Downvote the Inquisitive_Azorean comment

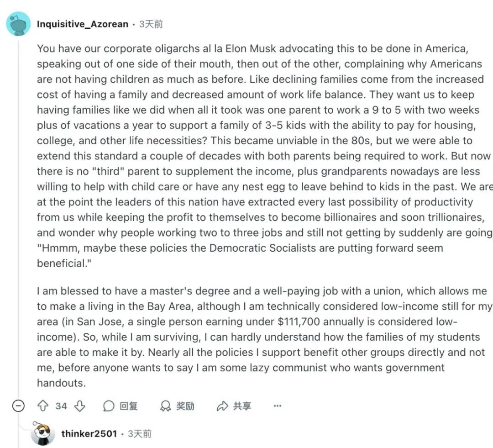point(80,406)
